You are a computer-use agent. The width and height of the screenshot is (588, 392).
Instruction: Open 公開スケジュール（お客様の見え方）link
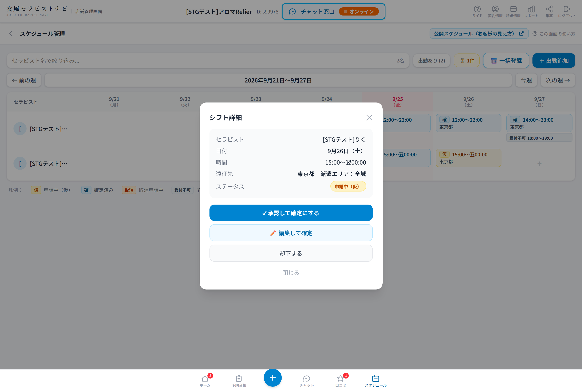coord(479,33)
